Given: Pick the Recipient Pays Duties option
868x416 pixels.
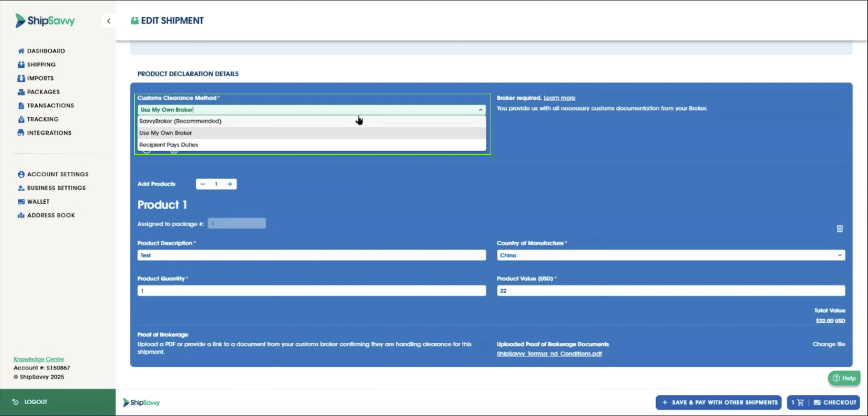Looking at the screenshot, I should tap(311, 145).
